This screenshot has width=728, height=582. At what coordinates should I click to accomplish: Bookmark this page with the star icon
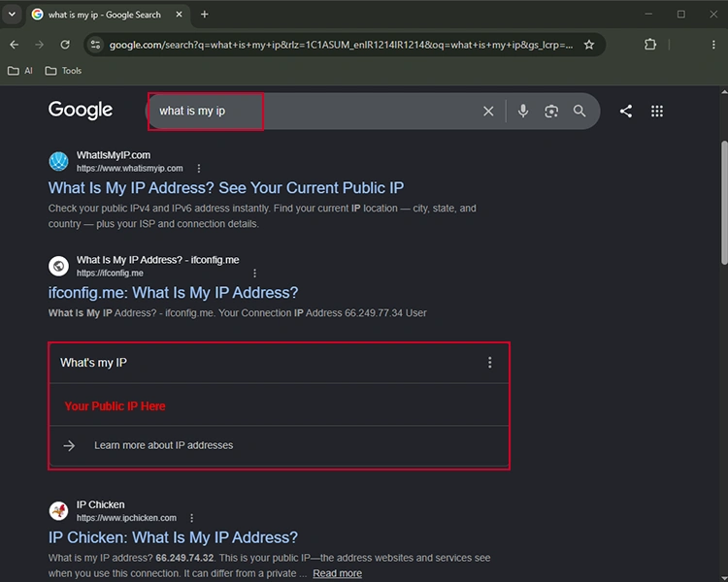589,45
